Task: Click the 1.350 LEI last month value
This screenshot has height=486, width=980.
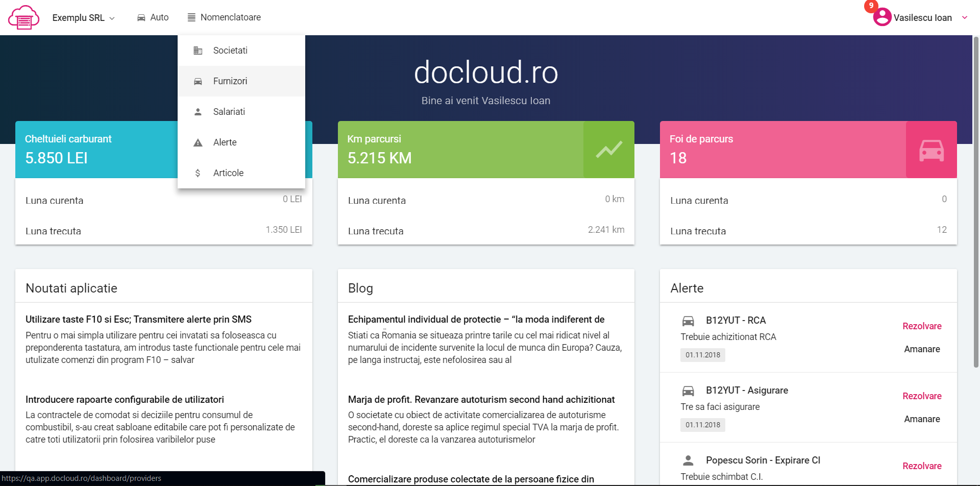Action: coord(284,230)
